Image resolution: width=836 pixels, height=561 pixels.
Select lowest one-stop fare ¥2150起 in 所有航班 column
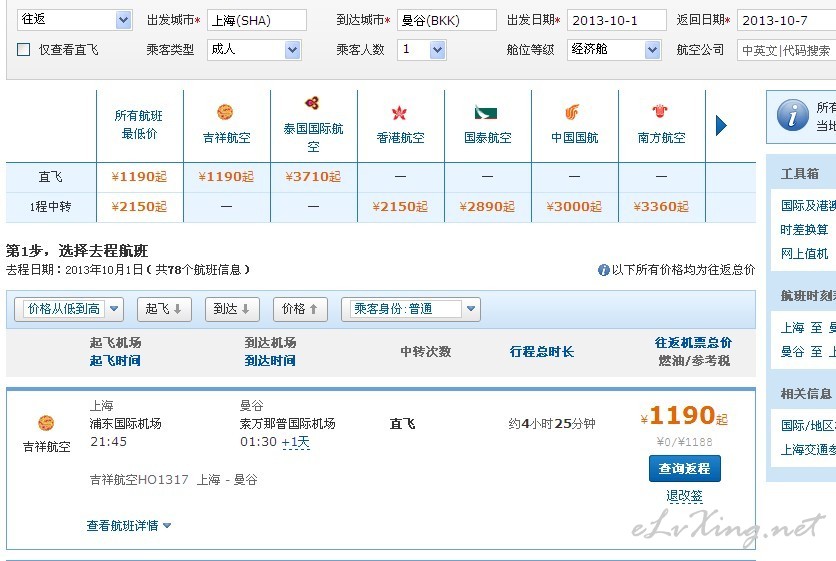139,206
